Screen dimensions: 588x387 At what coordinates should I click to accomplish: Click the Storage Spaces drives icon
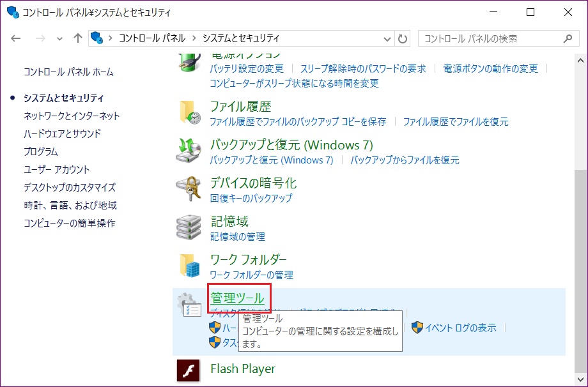(x=189, y=227)
